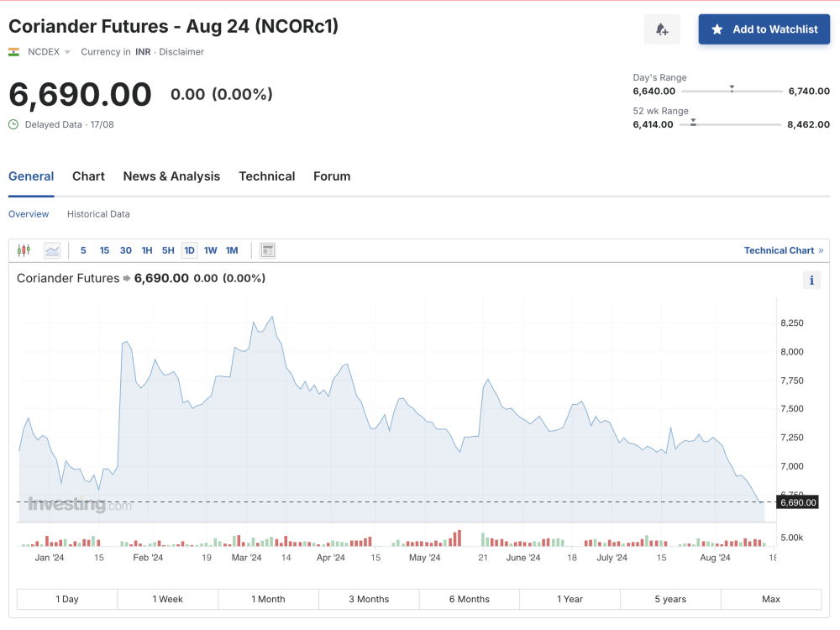This screenshot has height=630, width=840.
Task: Open the Disclaimer link
Action: pos(181,52)
